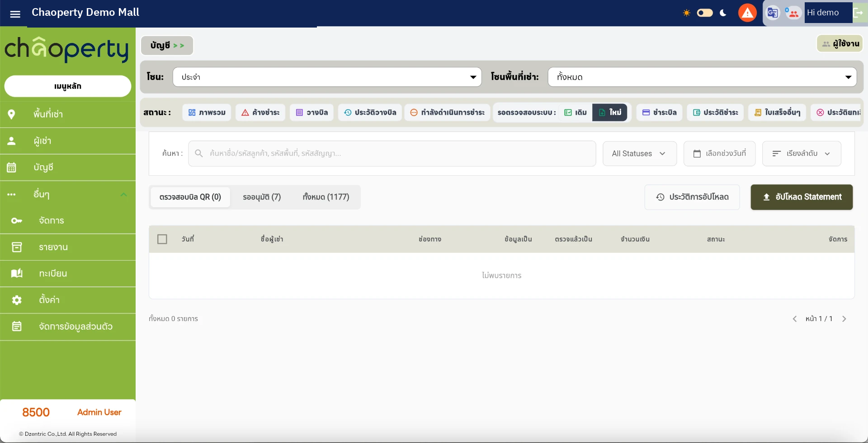Open the โซน dropdown showing ประจำ
The width and height of the screenshot is (868, 443).
point(327,77)
